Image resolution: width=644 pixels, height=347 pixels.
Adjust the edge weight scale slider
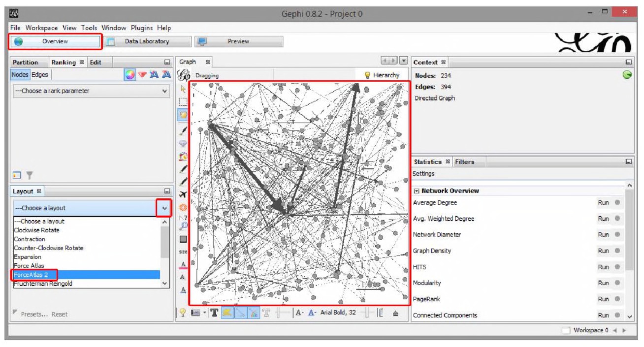(x=283, y=313)
